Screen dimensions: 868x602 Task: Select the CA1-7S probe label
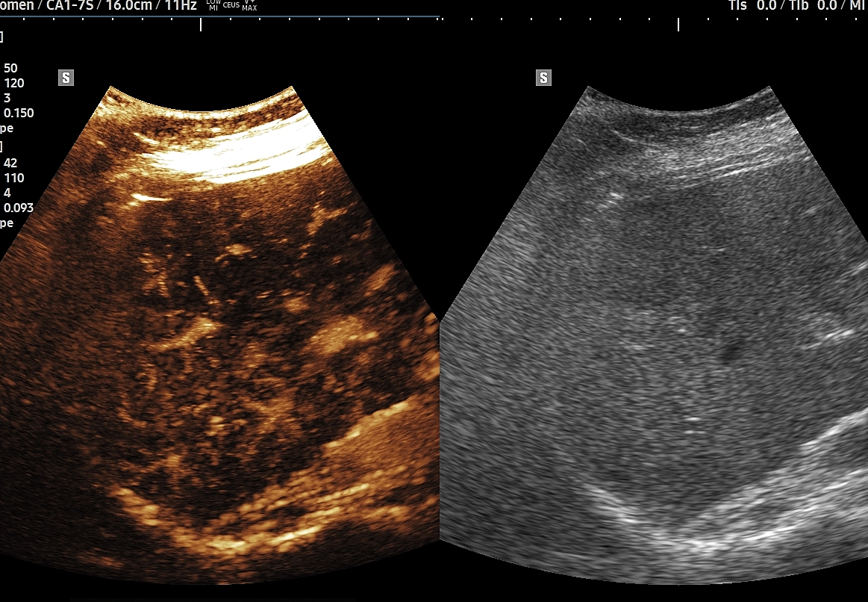click(x=69, y=5)
